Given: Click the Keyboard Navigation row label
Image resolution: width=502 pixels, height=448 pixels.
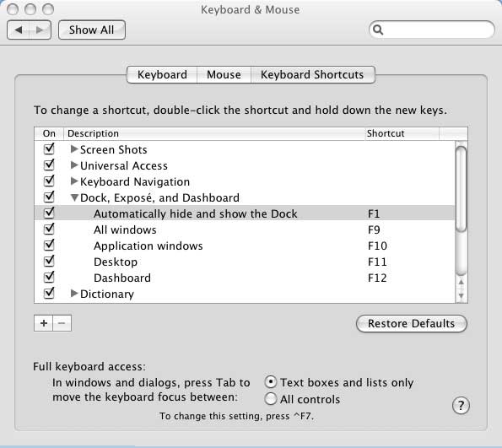Looking at the screenshot, I should [x=135, y=182].
